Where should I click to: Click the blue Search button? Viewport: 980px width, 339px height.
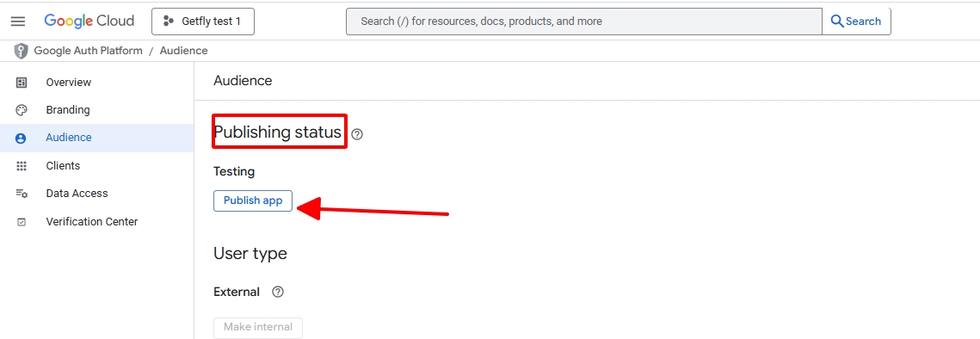(x=855, y=22)
